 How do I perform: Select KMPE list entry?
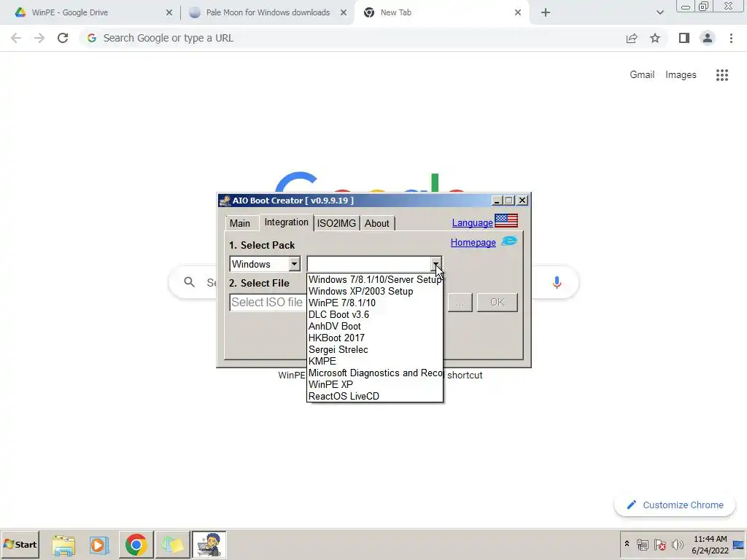point(322,362)
